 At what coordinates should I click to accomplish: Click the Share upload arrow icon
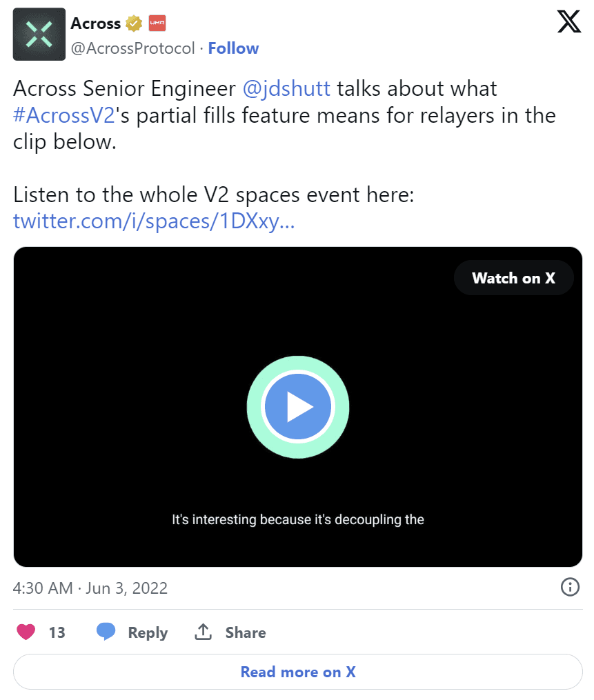pos(203,632)
